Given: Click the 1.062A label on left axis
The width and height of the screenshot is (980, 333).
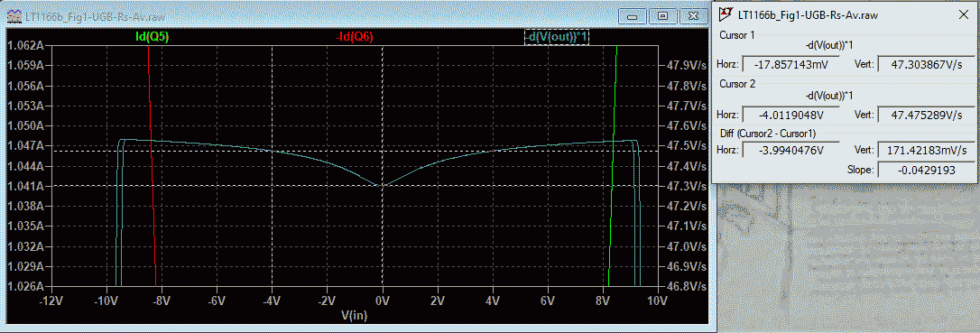Looking at the screenshot, I should coord(25,46).
